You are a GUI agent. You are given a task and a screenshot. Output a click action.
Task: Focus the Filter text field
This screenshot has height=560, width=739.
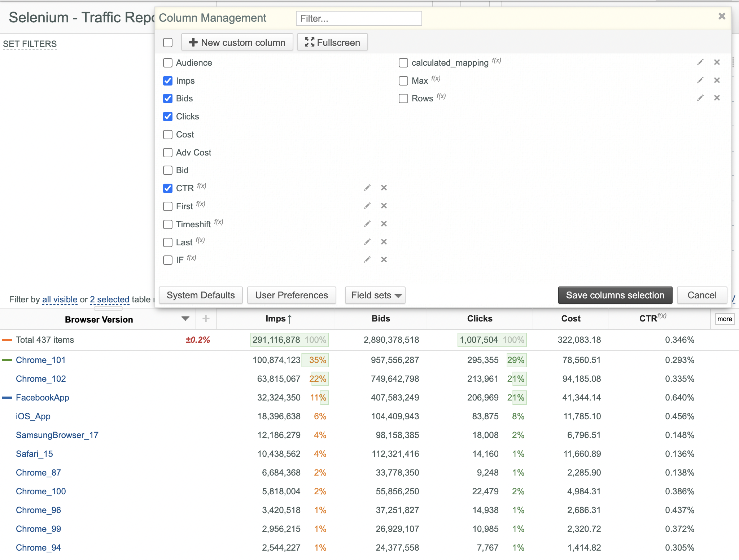click(359, 18)
